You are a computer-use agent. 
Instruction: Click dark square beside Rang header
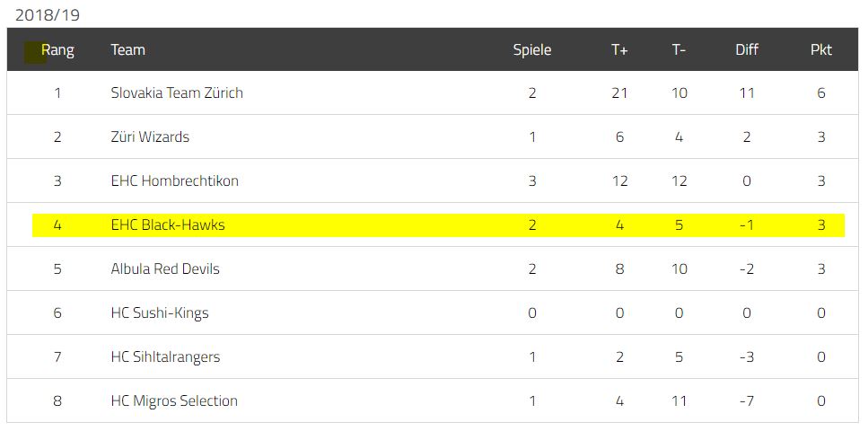pyautogui.click(x=35, y=53)
